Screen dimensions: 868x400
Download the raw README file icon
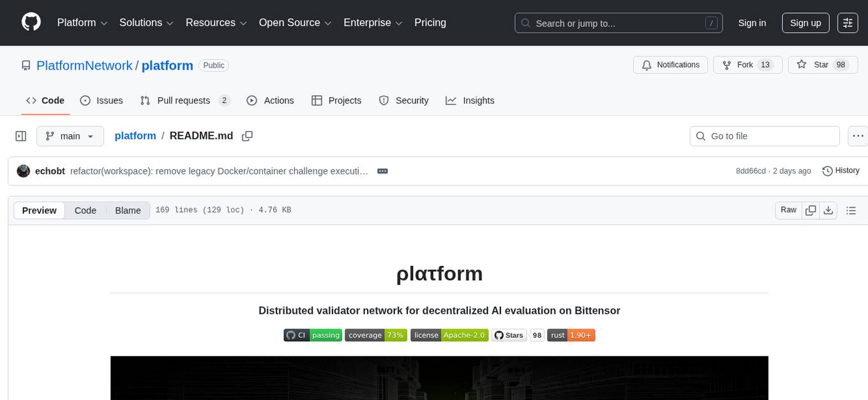[828, 210]
